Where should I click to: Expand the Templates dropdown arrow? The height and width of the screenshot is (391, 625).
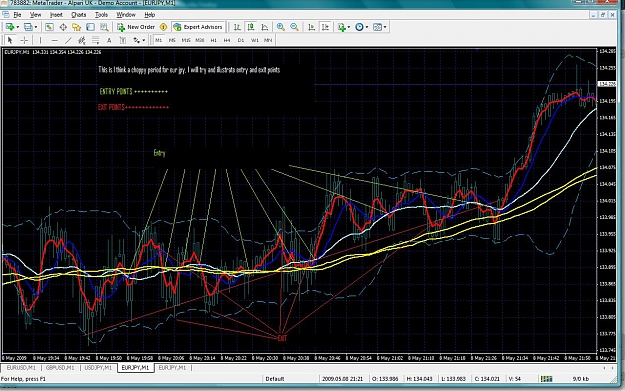[x=385, y=27]
